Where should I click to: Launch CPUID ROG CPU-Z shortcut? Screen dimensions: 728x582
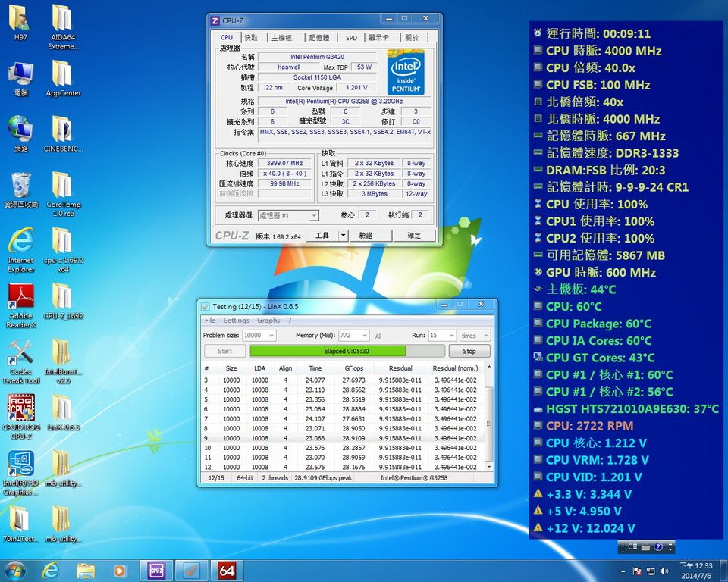pos(20,417)
